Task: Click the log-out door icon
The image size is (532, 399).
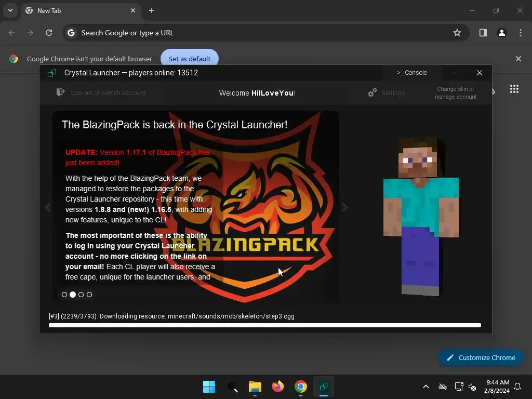Action: click(60, 92)
